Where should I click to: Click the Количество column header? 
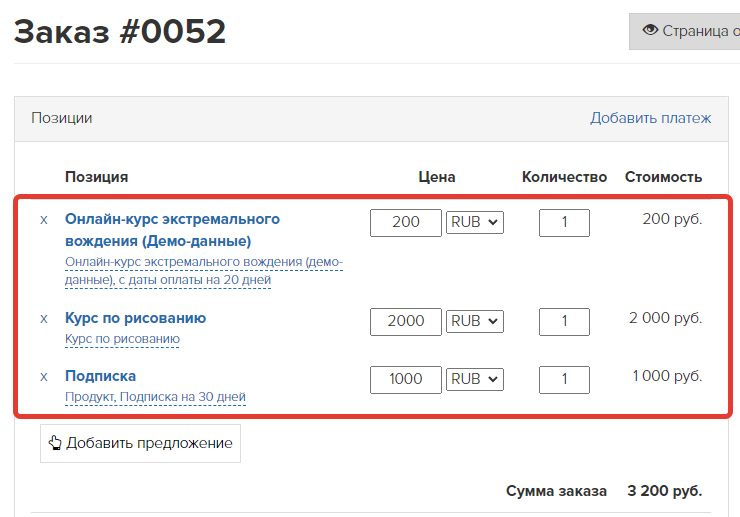pyautogui.click(x=564, y=177)
